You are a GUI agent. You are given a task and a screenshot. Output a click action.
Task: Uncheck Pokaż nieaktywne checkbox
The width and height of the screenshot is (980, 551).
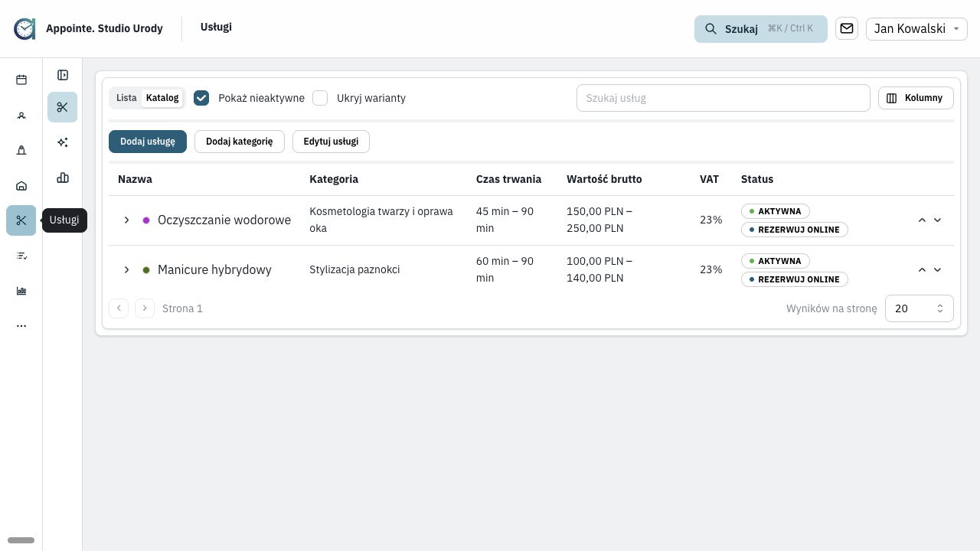click(x=201, y=98)
